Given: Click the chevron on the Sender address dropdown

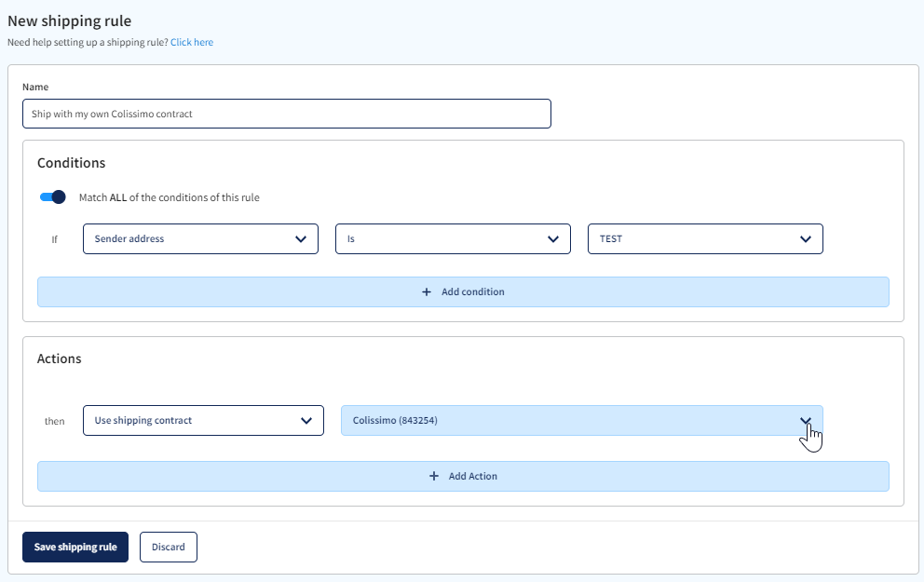Looking at the screenshot, I should pyautogui.click(x=302, y=238).
